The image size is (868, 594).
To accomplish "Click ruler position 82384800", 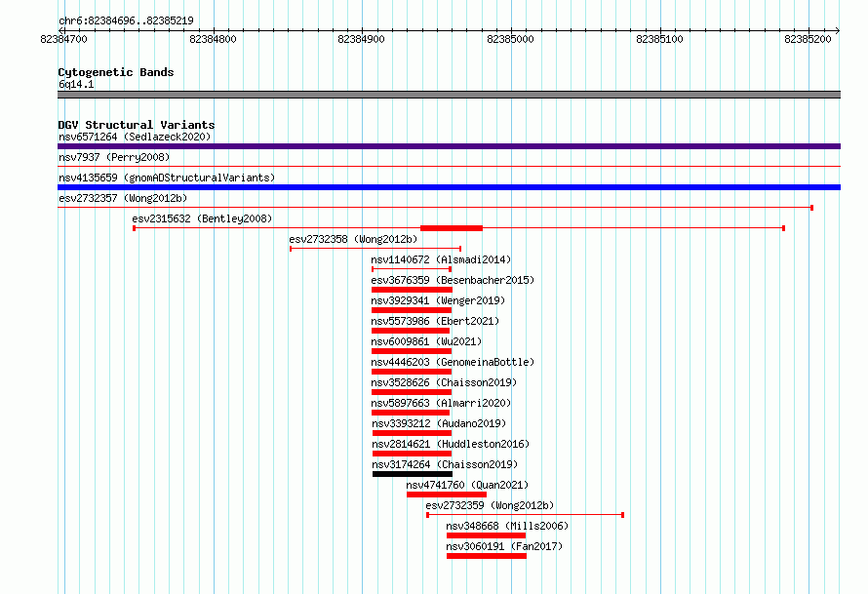I will 213,39.
